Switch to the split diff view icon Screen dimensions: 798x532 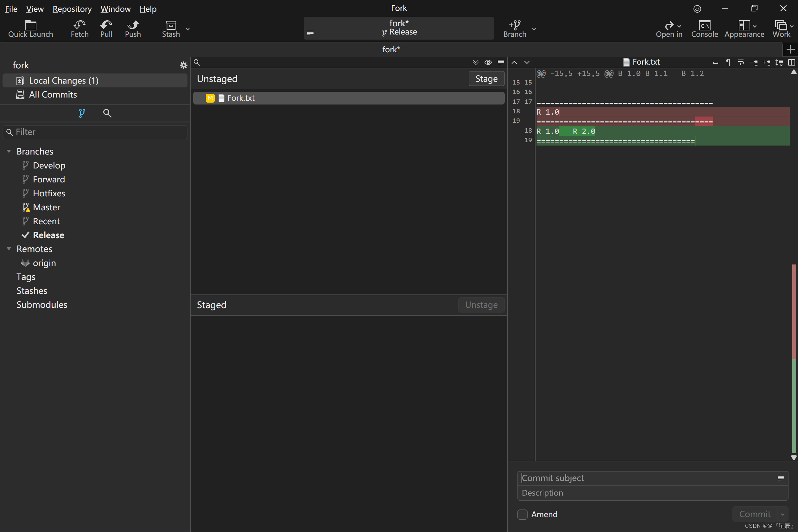[791, 62]
